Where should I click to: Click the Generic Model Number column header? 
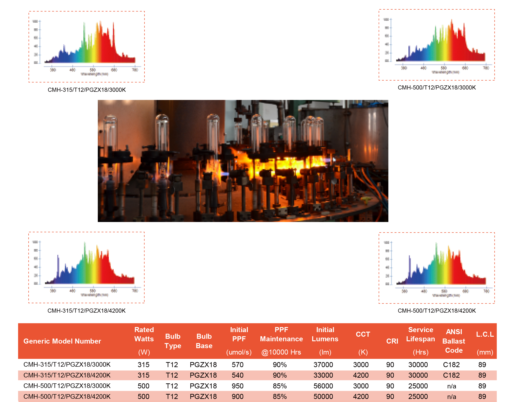pos(62,341)
